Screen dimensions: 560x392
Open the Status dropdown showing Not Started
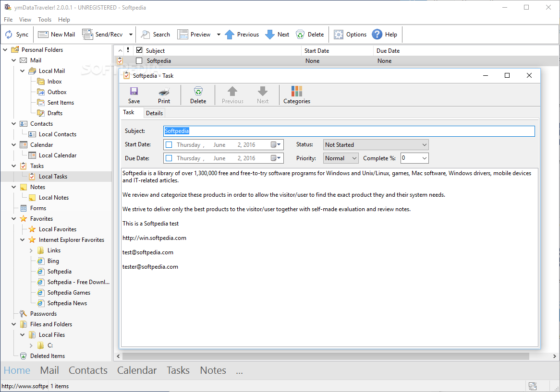pos(376,145)
